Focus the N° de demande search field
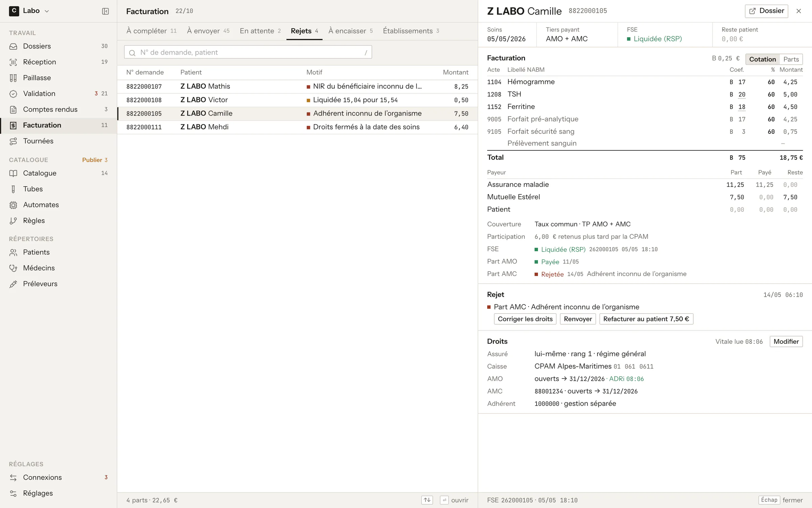 point(248,52)
